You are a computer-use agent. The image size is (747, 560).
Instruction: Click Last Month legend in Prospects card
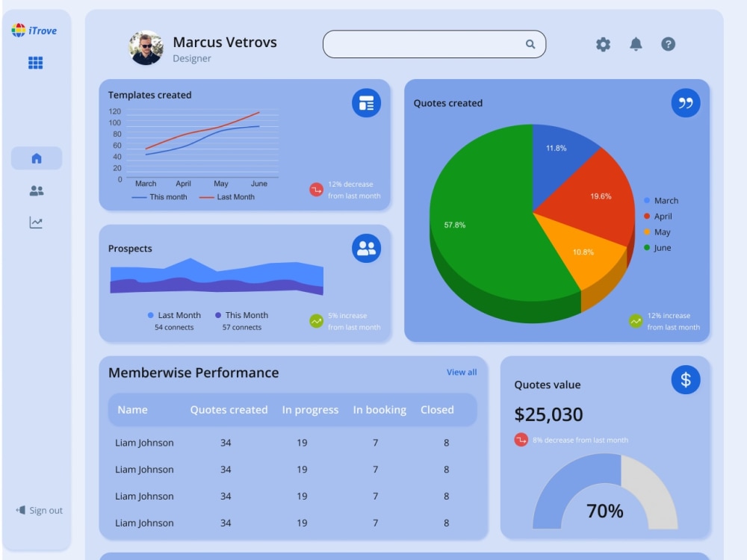coord(174,315)
